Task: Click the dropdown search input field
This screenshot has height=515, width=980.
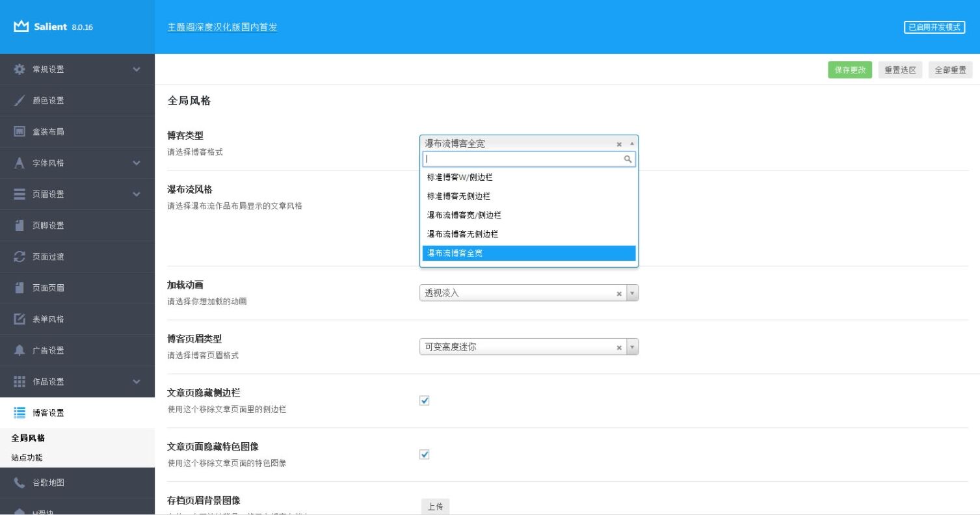Action: 529,159
